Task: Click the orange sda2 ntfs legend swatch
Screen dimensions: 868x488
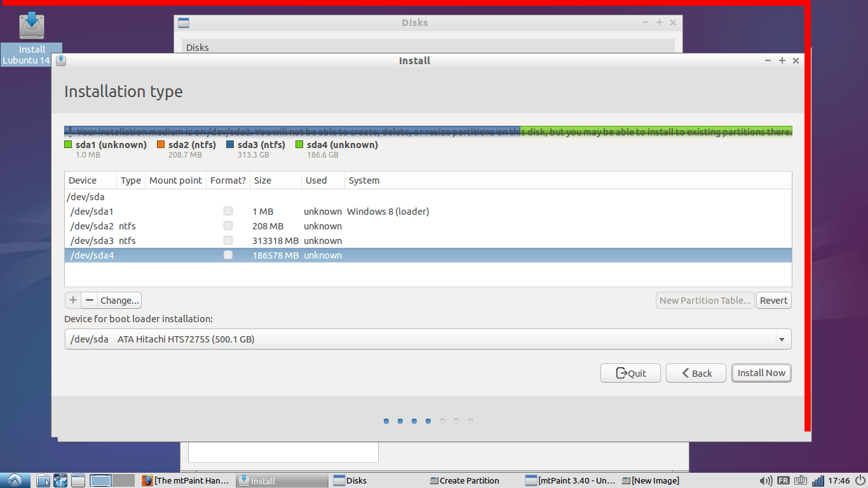Action: tap(160, 144)
